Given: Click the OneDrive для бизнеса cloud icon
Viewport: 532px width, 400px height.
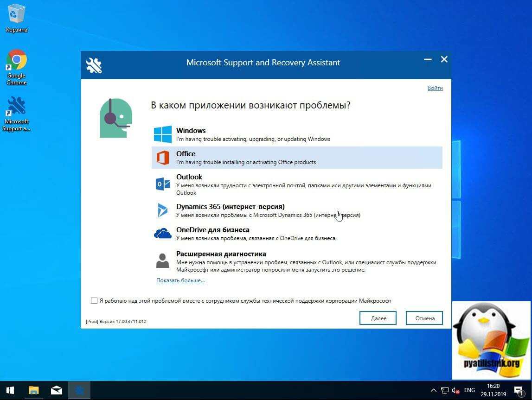Looking at the screenshot, I should [162, 233].
